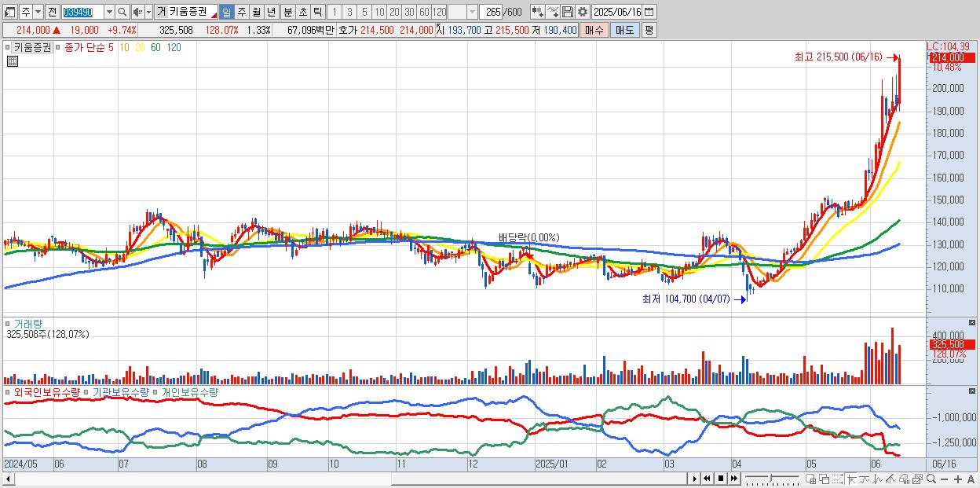Click the stock search magnifier icon
980x488 pixels.
pos(122,12)
